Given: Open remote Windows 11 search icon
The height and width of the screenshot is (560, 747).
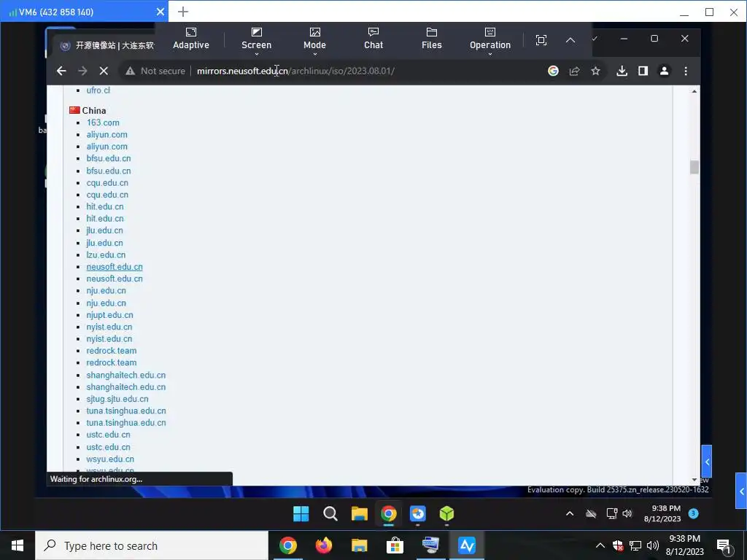Looking at the screenshot, I should click(x=330, y=514).
